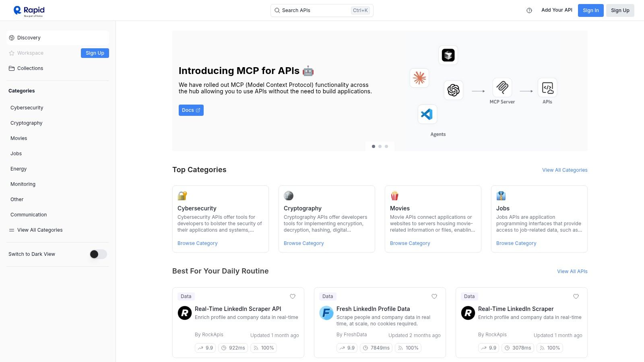This screenshot has width=644, height=362.
Task: Click the Add Your API link
Action: click(x=557, y=10)
